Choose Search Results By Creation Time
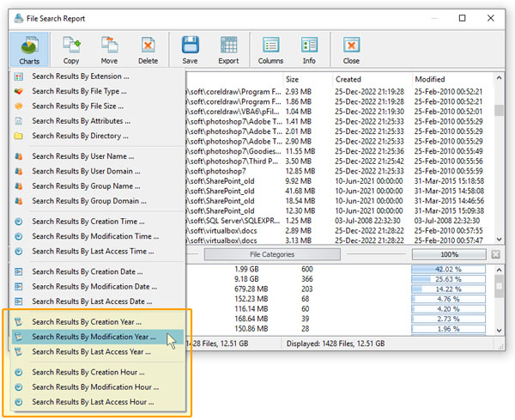The width and height of the screenshot is (515, 420). pos(98,222)
